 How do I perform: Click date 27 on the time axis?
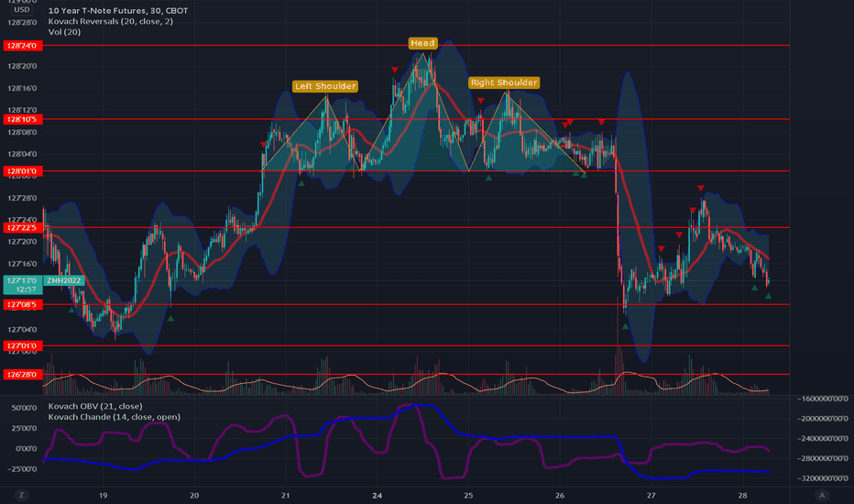pos(651,495)
